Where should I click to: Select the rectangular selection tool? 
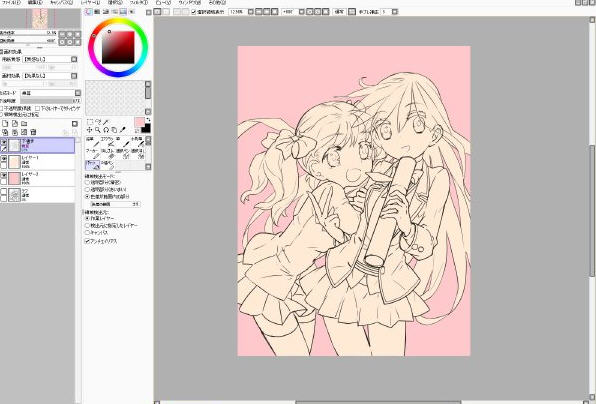click(90, 122)
